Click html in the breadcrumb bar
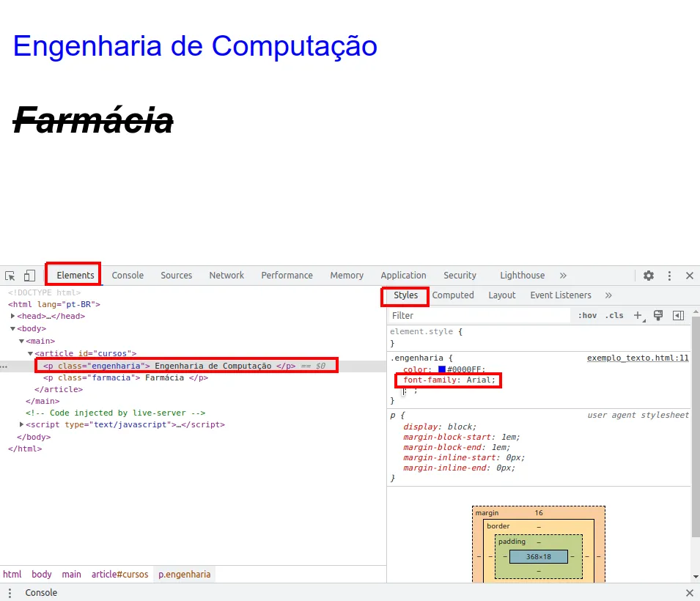Screen dimensions: 700x601 point(12,574)
